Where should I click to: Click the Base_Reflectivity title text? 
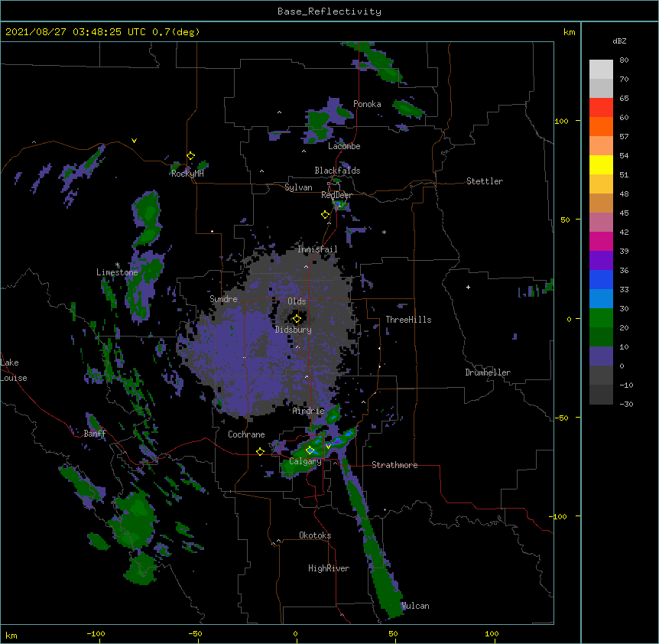point(329,11)
